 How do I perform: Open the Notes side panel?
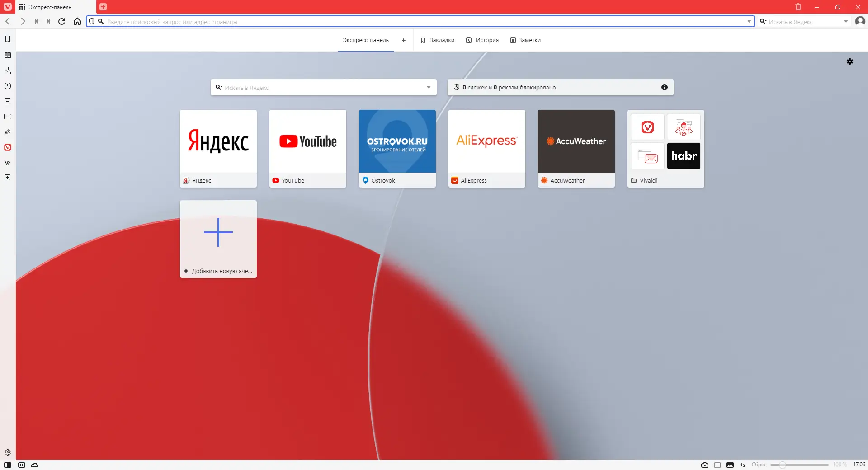coord(8,101)
